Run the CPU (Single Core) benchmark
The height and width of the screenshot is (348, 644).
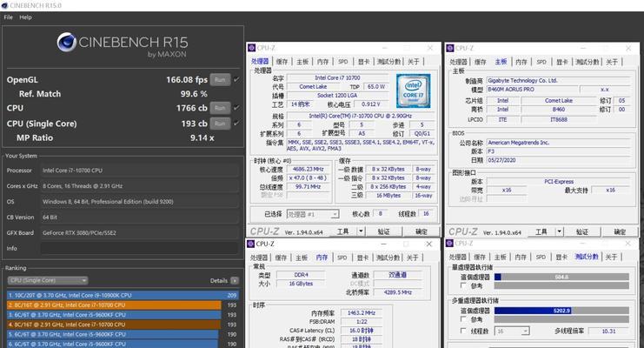220,124
